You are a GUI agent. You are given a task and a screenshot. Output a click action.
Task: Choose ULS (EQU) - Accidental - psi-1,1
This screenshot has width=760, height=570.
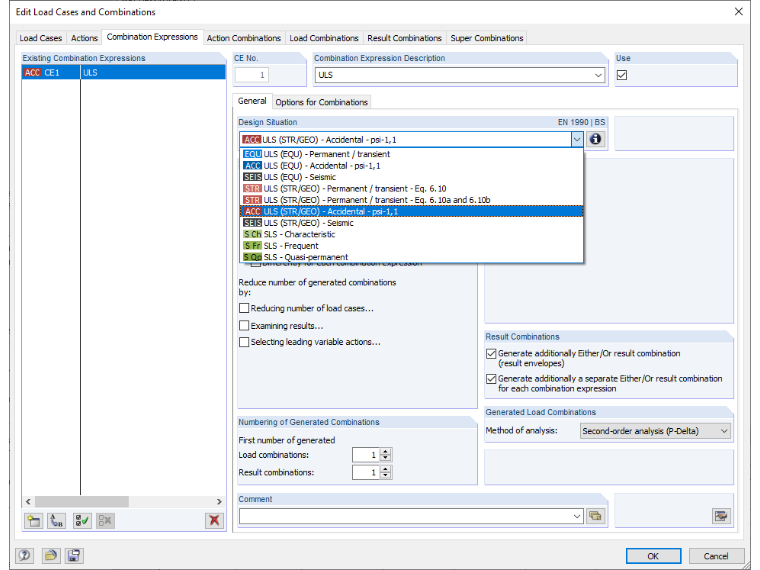[412, 166]
